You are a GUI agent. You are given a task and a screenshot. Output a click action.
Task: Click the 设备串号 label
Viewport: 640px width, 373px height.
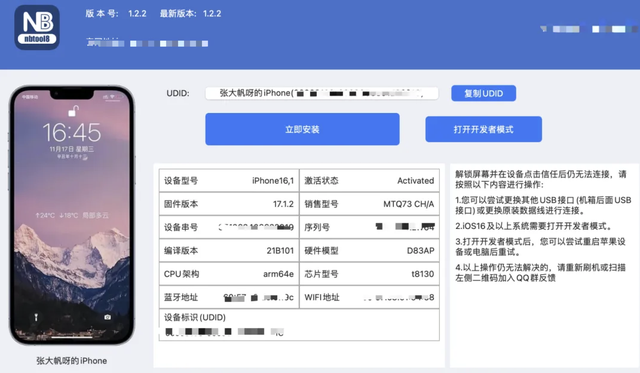[181, 227]
